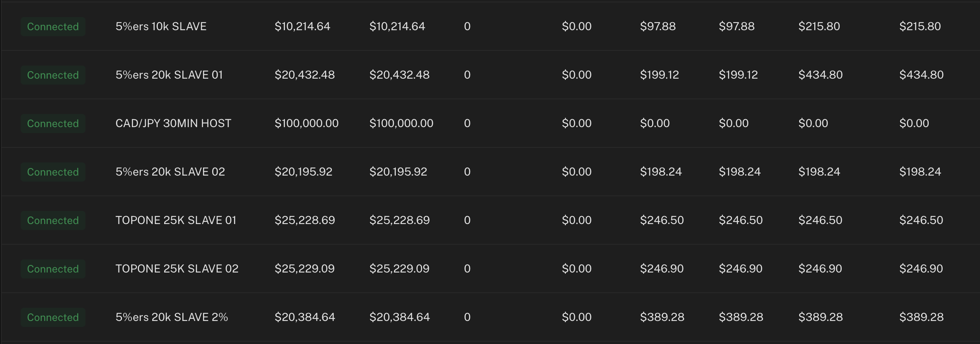The height and width of the screenshot is (344, 980).
Task: Open the TOPONE 25K SLAVE 01 account
Action: coord(176,220)
